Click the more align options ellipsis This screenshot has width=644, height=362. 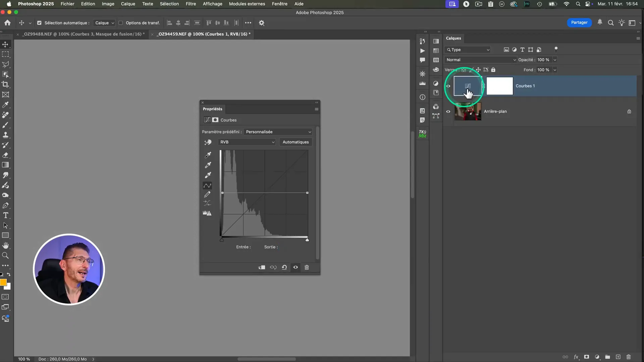pos(248,23)
